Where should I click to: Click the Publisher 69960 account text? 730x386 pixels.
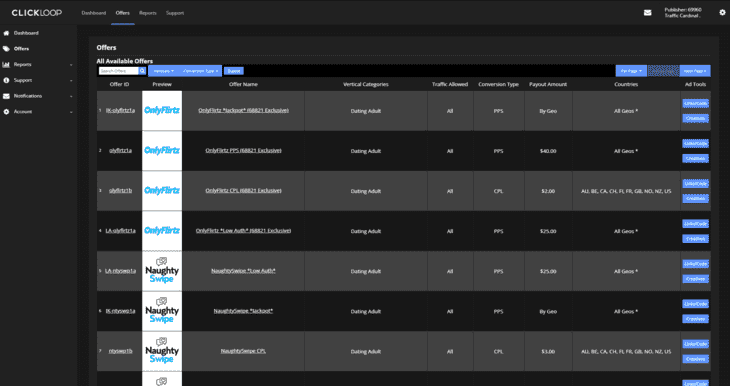683,10
